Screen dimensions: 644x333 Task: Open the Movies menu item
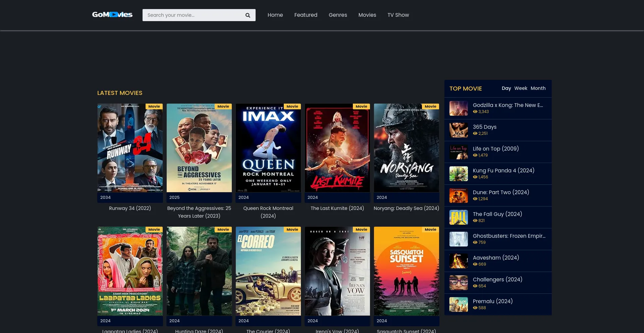(367, 15)
